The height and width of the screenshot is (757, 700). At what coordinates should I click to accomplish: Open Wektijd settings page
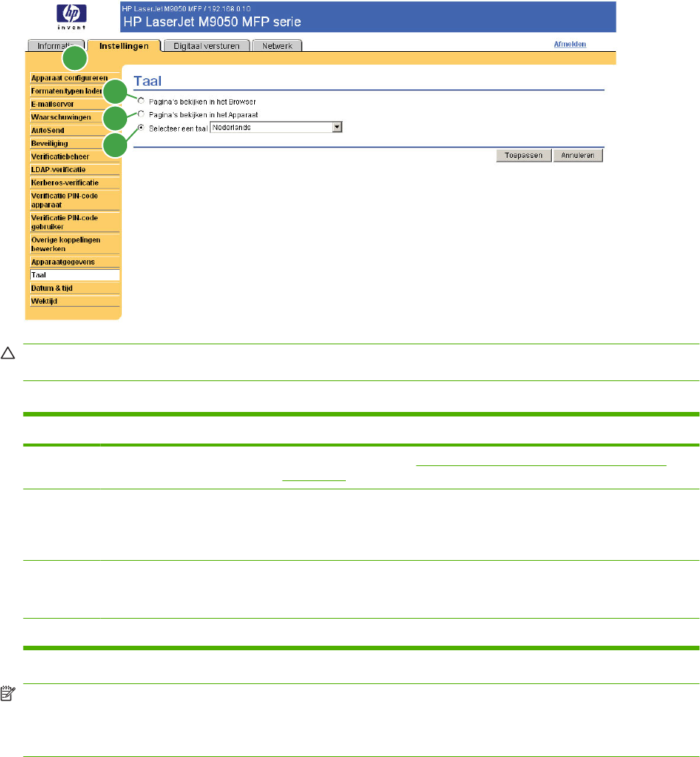click(74, 301)
